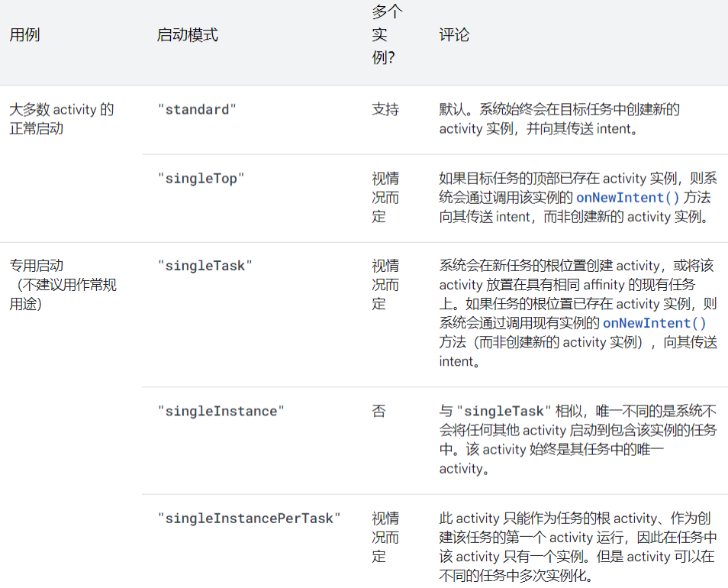This screenshot has width=728, height=588.
Task: Click the singleTop comment starting 如果目标任务
Action: pos(578,198)
